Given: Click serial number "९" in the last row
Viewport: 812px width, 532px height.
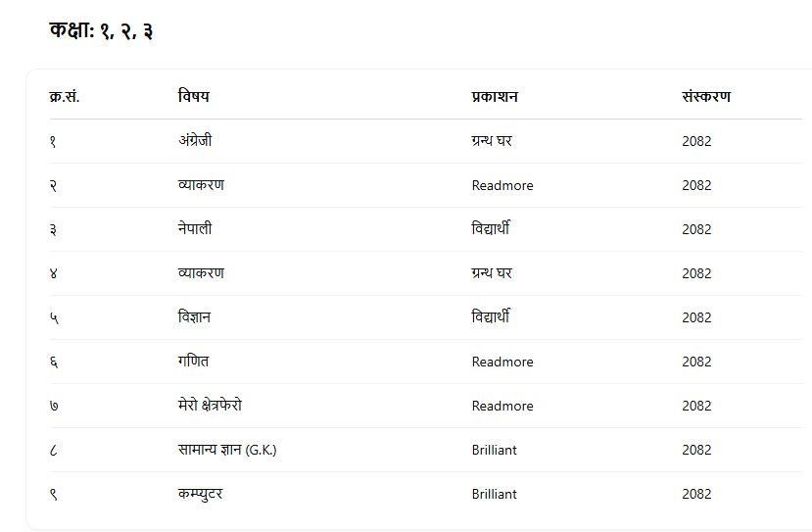Looking at the screenshot, I should tap(53, 494).
